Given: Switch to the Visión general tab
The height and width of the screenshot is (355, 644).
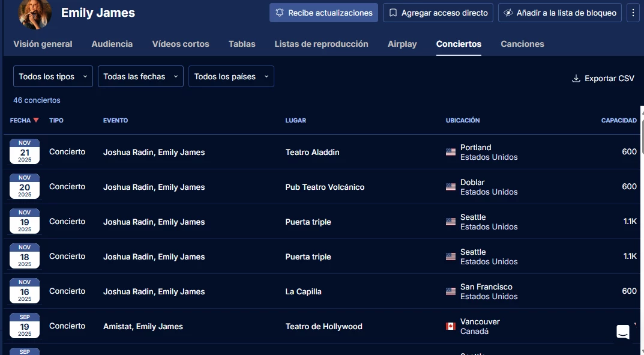Looking at the screenshot, I should (43, 44).
